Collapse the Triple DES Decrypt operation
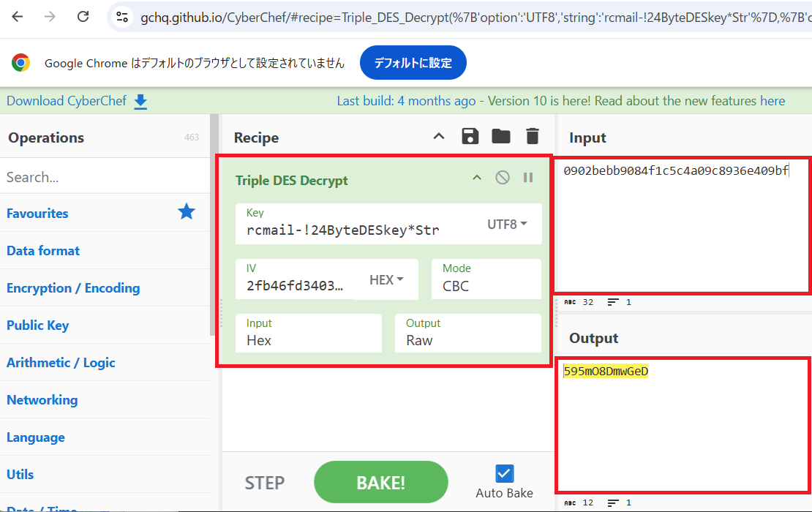The width and height of the screenshot is (812, 512). point(476,178)
